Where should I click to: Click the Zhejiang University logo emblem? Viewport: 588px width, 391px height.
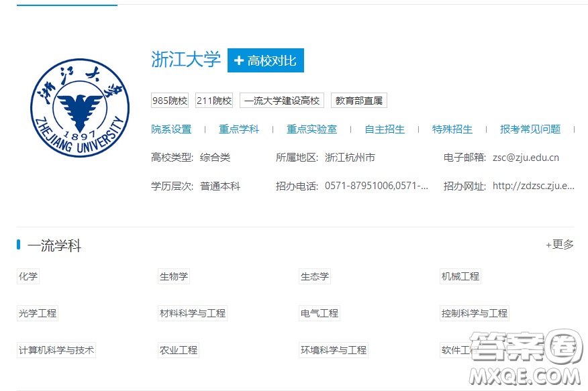80,108
